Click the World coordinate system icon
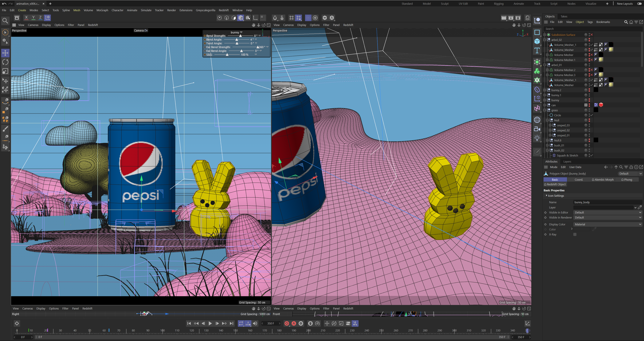The width and height of the screenshot is (644, 341). pos(47,17)
